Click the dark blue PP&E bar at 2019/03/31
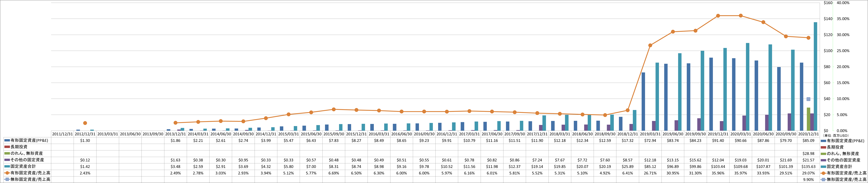The height and width of the screenshot is (183, 868). 643,102
